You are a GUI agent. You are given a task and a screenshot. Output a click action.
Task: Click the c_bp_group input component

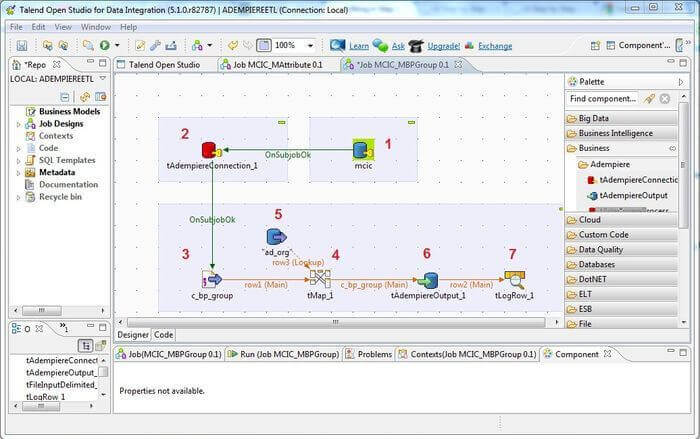point(211,279)
